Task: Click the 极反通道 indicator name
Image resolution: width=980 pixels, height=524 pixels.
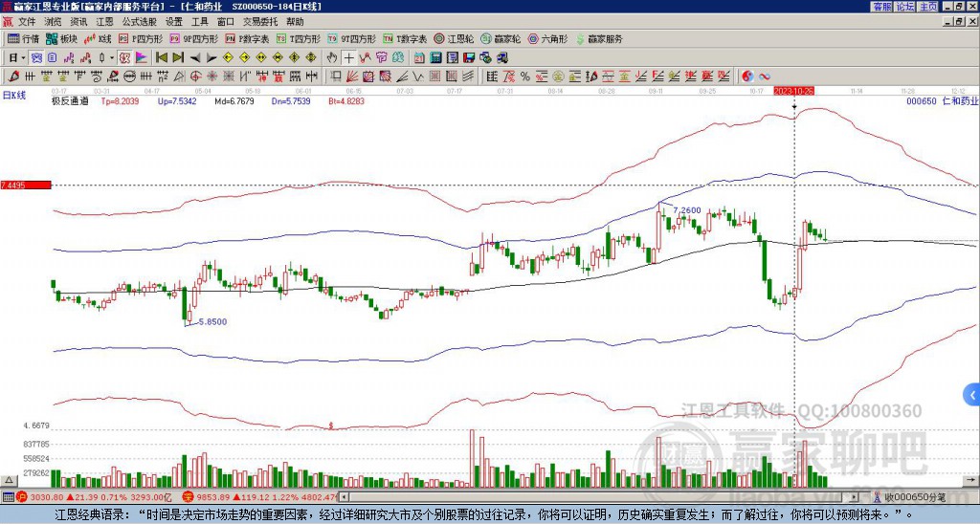Action: click(70, 100)
